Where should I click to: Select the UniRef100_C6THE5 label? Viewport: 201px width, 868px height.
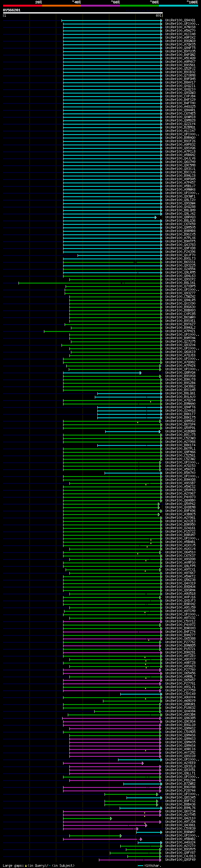point(180,114)
